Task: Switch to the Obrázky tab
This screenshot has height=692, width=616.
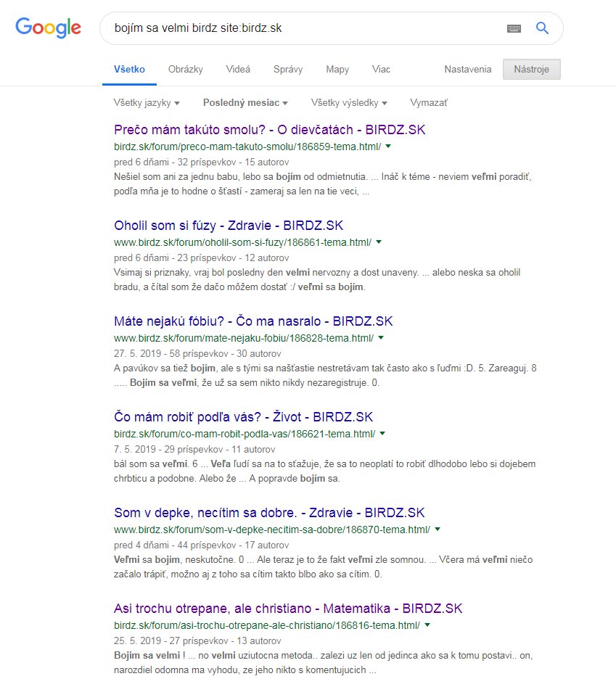Action: point(186,70)
